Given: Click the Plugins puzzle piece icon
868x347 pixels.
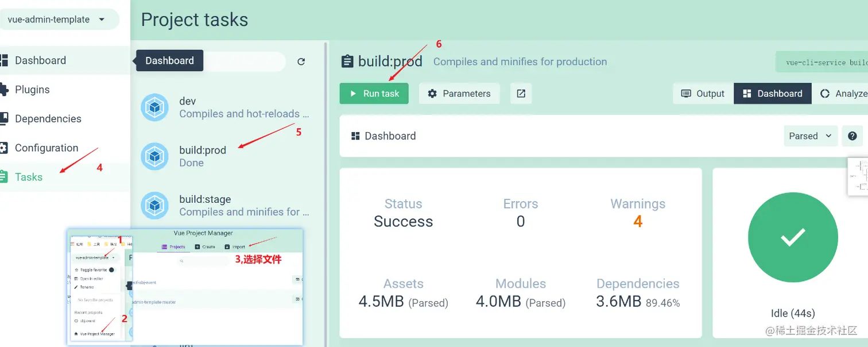Looking at the screenshot, I should [3, 90].
